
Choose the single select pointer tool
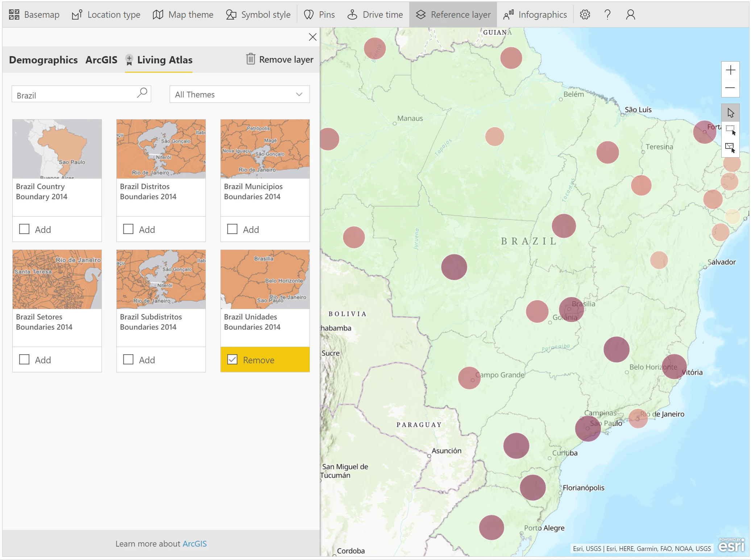click(x=731, y=113)
